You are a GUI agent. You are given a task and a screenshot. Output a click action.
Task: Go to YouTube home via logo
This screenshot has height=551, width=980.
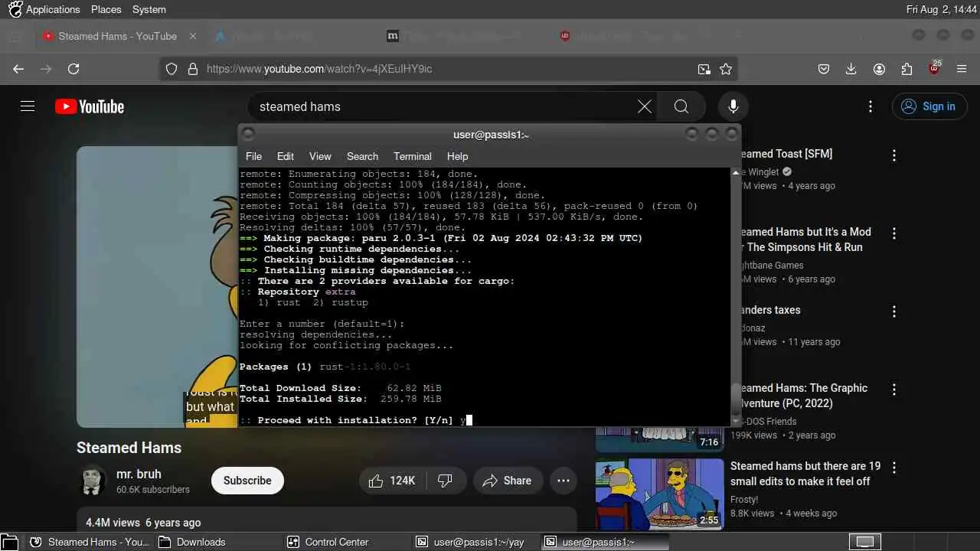click(x=90, y=106)
